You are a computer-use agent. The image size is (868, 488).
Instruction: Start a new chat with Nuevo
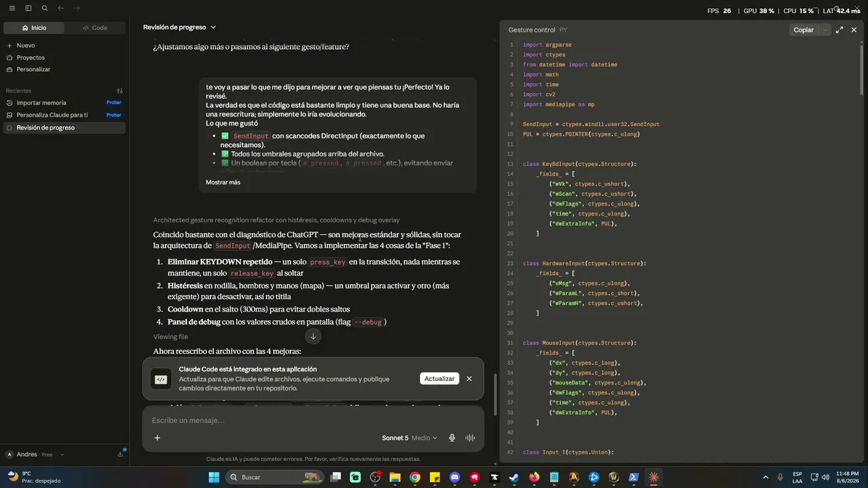tap(26, 45)
